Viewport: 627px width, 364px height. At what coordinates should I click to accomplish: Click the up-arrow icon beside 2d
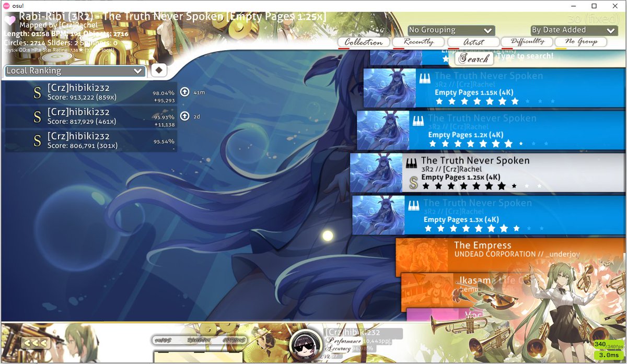(x=184, y=116)
